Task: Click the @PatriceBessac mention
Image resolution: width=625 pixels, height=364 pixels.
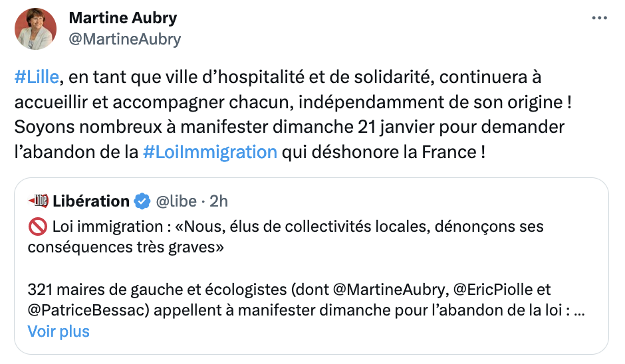Action: tap(79, 310)
